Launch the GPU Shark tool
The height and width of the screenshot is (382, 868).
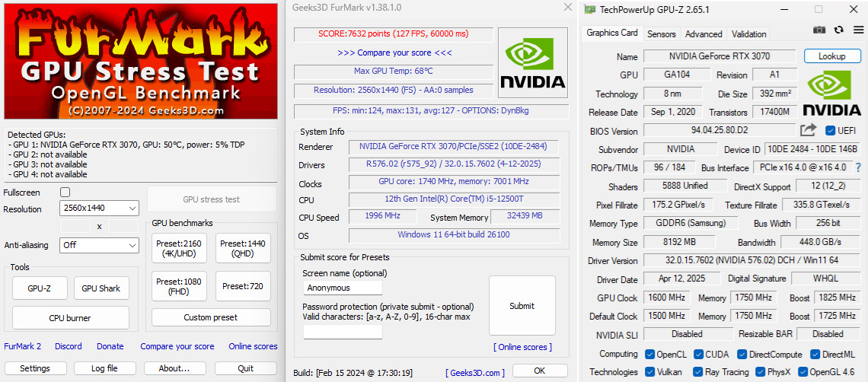101,288
